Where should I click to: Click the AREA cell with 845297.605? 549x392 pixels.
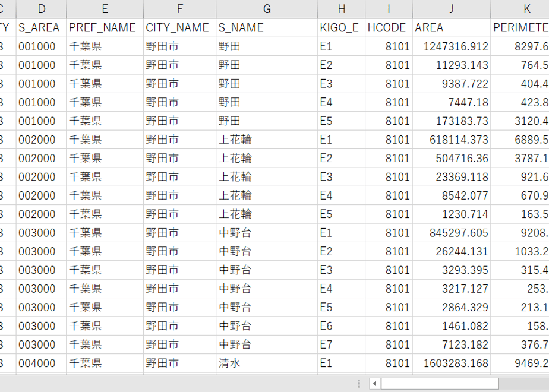tap(452, 233)
